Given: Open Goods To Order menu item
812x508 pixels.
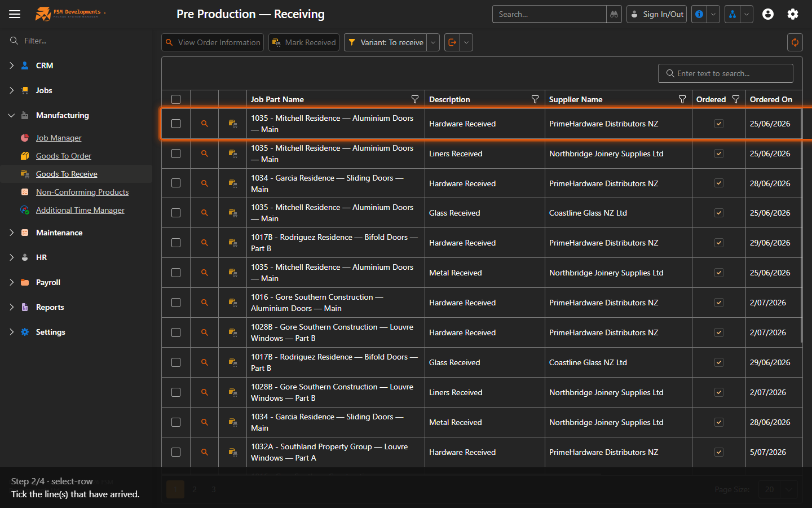Looking at the screenshot, I should [x=64, y=156].
